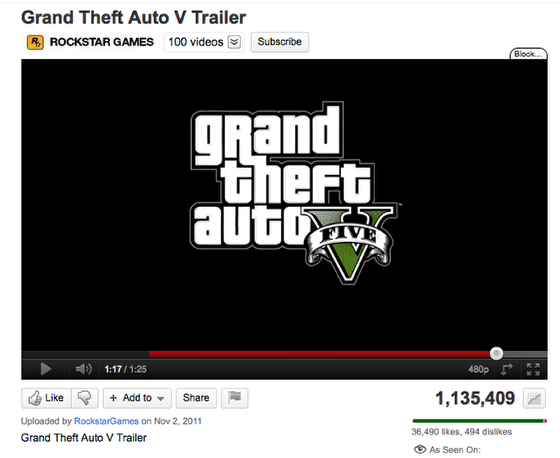Viewport: 560px width, 458px height.
Task: Open the 480p quality selector
Action: click(x=478, y=369)
